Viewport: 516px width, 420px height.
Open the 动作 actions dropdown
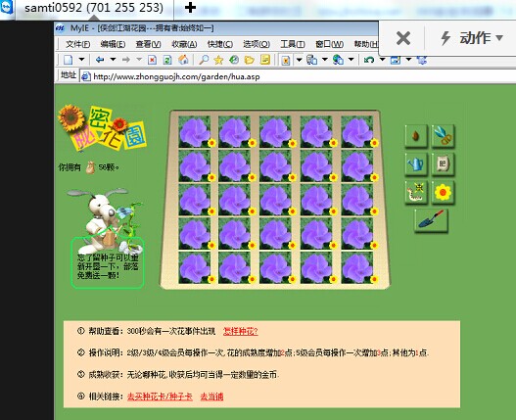pos(482,38)
